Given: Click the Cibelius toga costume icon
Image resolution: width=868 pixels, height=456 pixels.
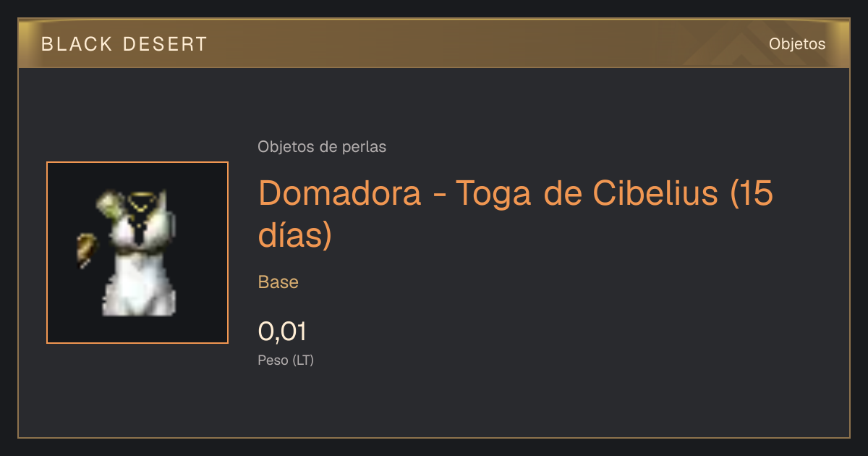Looking at the screenshot, I should (x=127, y=253).
